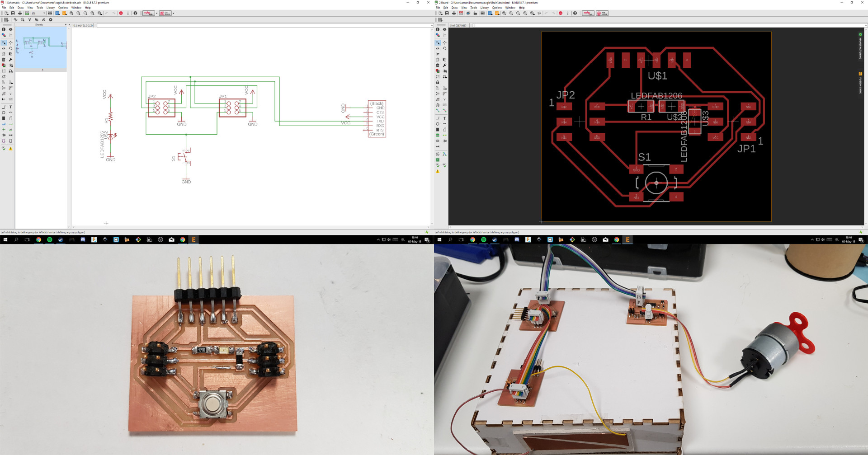Expand the Design Link dropdown arrow in schematic
The height and width of the screenshot is (455, 868).
point(156,13)
